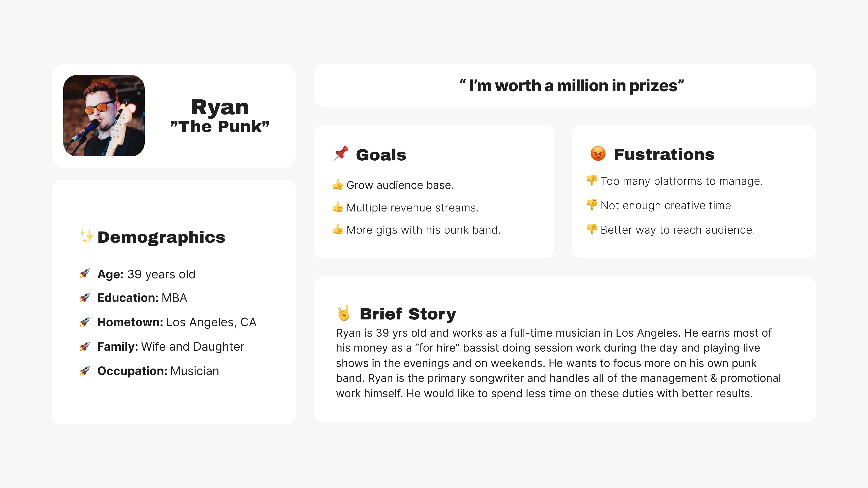This screenshot has width=868, height=488.
Task: Click the "I'm worth a million in prizes" quote
Action: tap(572, 86)
